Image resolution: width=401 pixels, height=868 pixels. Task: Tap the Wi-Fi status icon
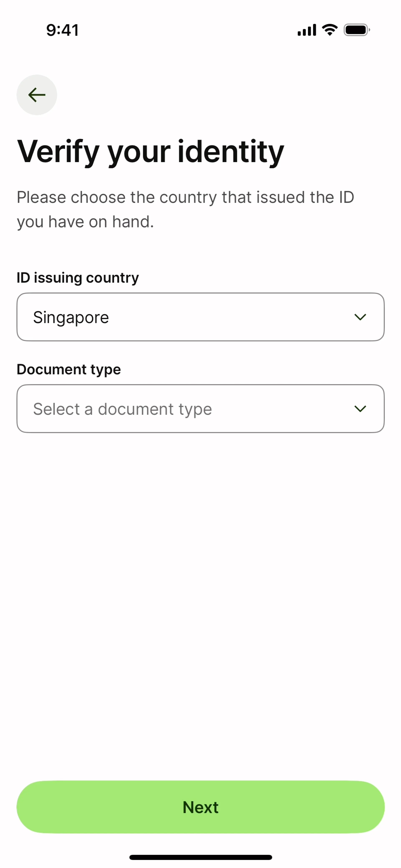point(330,30)
